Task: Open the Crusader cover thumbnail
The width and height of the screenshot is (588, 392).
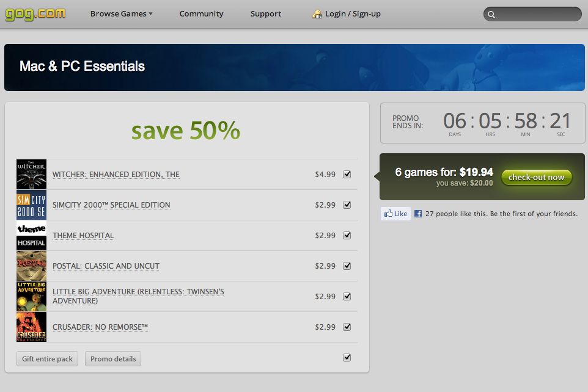Action: pyautogui.click(x=32, y=327)
